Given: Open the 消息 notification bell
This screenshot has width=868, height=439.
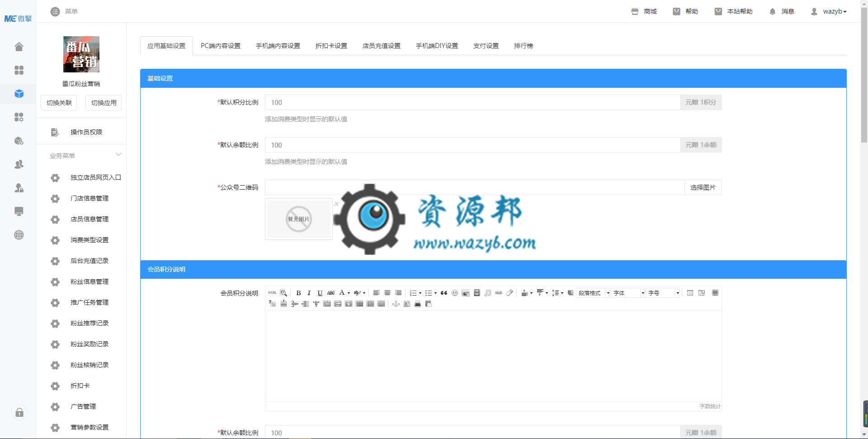Looking at the screenshot, I should 772,11.
